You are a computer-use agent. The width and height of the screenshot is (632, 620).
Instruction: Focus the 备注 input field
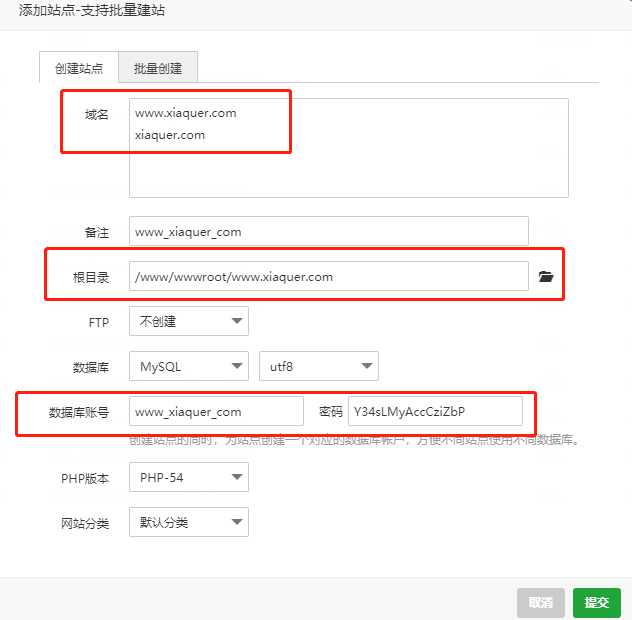point(328,231)
